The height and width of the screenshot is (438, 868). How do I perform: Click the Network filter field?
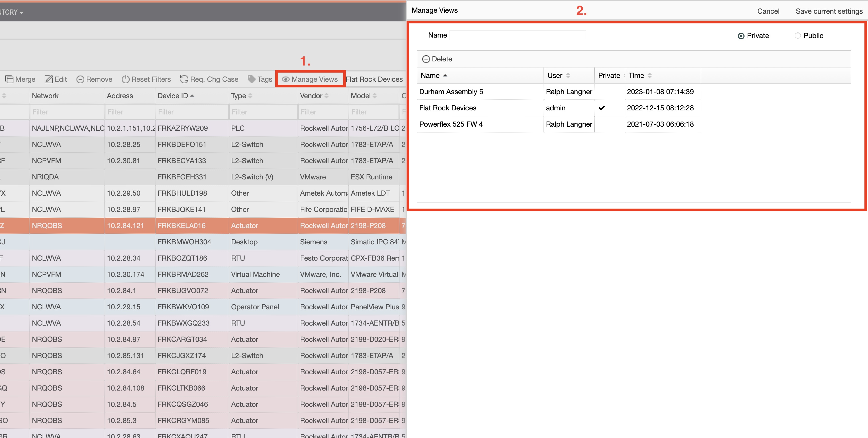[x=67, y=112]
